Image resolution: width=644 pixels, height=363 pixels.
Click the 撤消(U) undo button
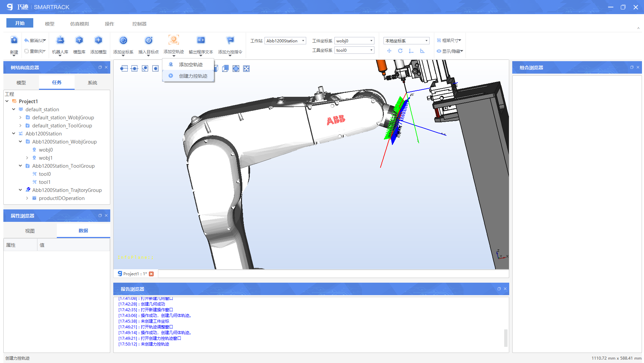tap(35, 40)
